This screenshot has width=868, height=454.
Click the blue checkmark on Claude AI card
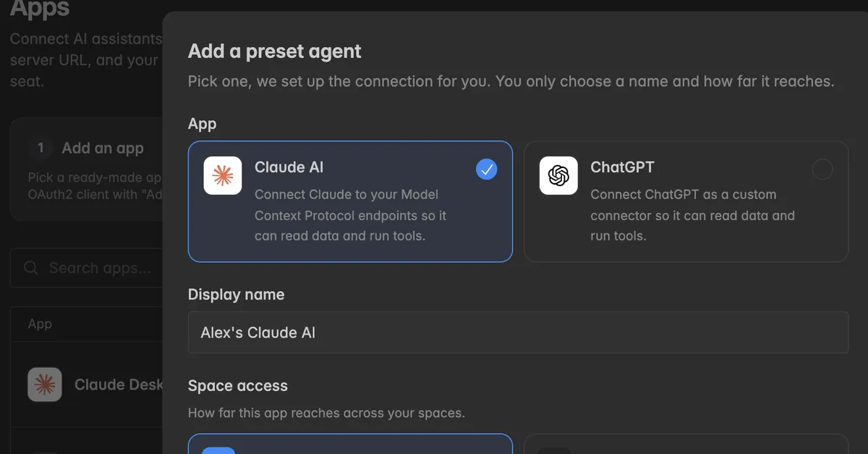[x=487, y=169]
